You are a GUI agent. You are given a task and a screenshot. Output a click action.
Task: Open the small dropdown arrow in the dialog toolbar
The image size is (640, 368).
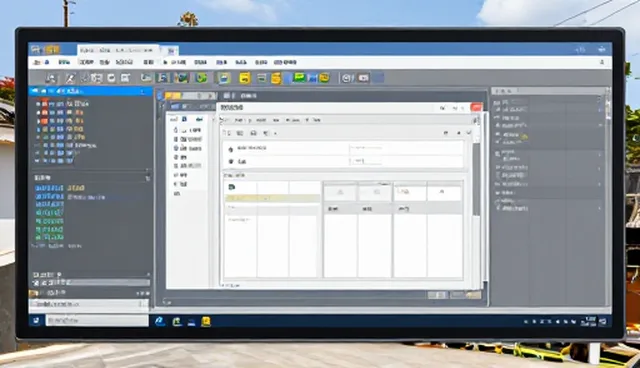click(276, 133)
